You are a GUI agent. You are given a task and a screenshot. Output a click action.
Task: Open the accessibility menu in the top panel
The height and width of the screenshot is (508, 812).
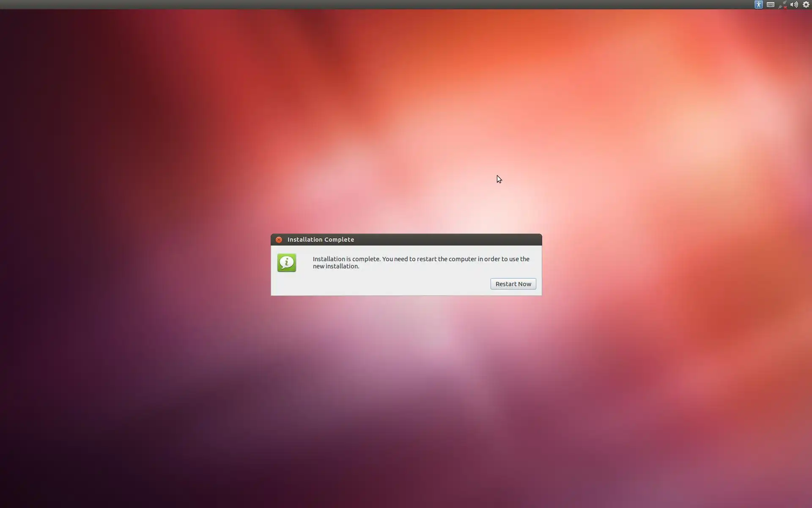click(x=758, y=5)
